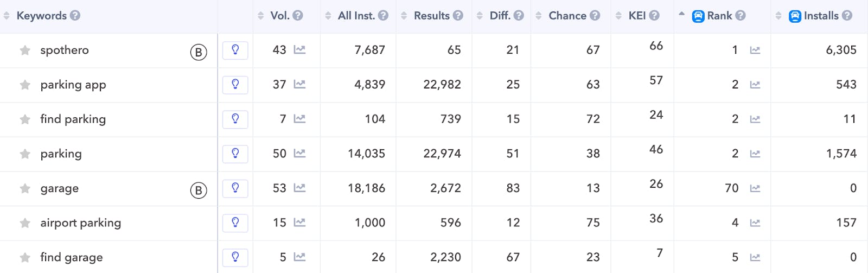Show volume trend chart for parking
This screenshot has width=868, height=273.
[299, 154]
